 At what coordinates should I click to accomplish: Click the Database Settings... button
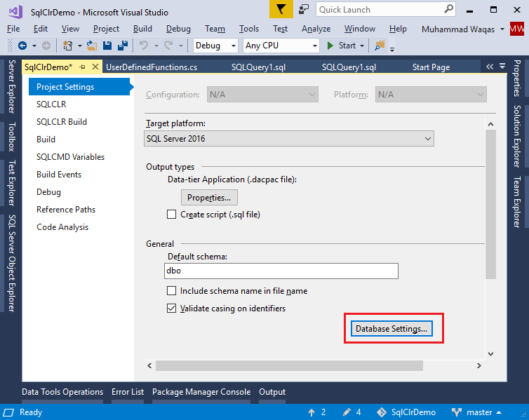(391, 328)
